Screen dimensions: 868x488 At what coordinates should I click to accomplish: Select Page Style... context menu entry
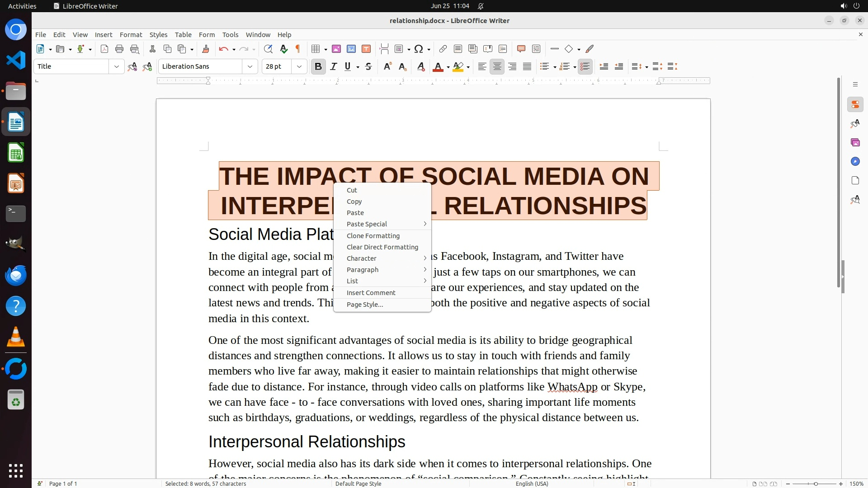point(364,305)
